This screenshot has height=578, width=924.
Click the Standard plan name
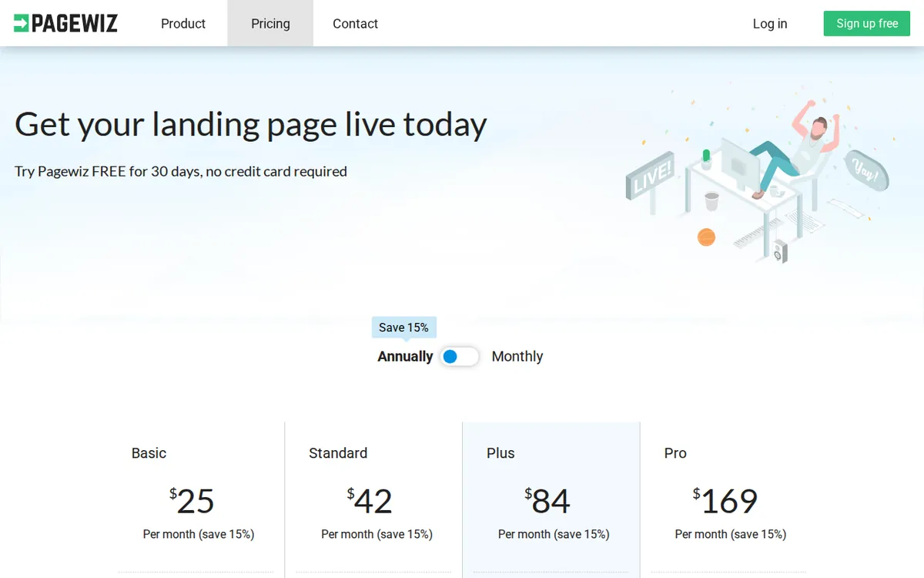pos(338,453)
